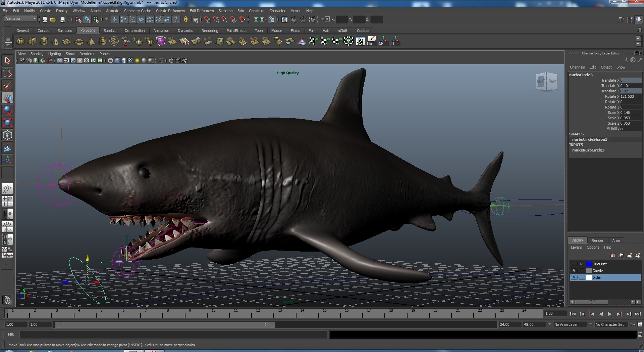Switch to the Rendering shelf tab
The image size is (644, 352).
210,31
